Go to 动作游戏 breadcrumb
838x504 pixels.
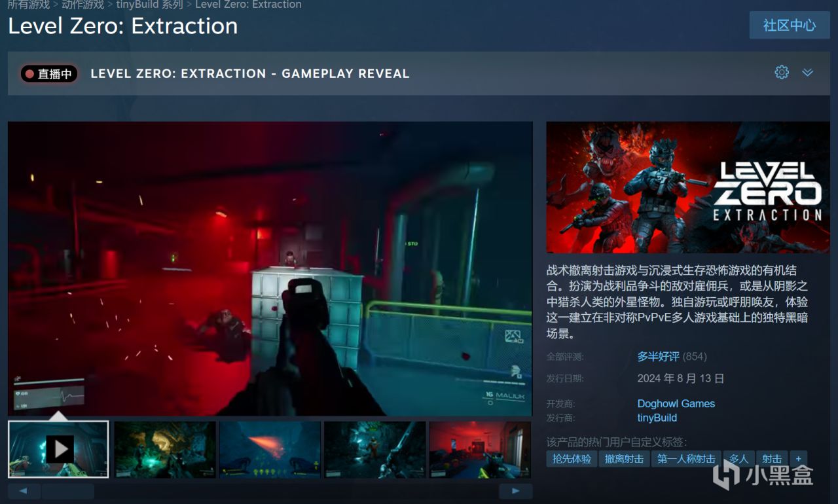(83, 5)
